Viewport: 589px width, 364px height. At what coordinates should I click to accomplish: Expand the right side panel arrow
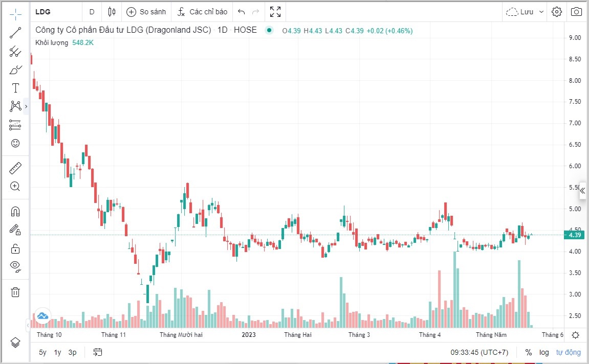(x=582, y=190)
